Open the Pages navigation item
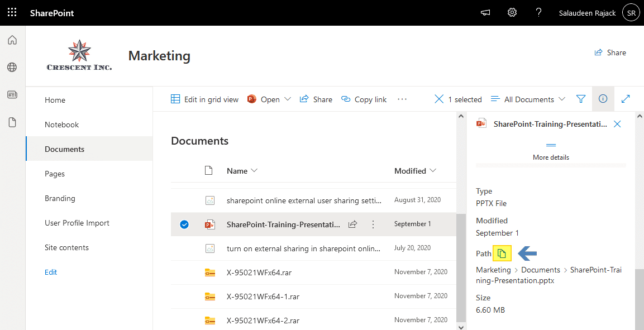 [x=55, y=174]
